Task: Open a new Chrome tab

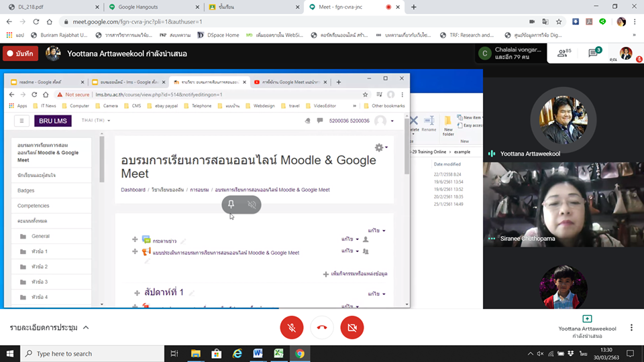Action: click(414, 7)
